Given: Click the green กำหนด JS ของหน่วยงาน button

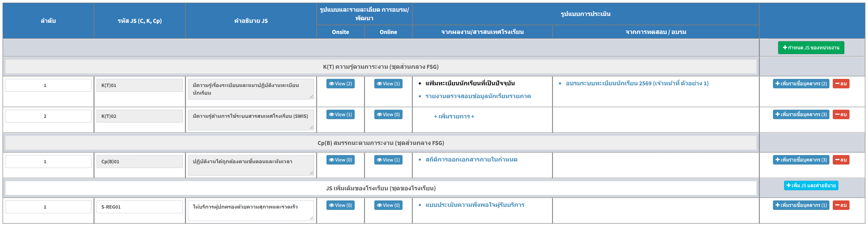Looking at the screenshot, I should pyautogui.click(x=811, y=48).
